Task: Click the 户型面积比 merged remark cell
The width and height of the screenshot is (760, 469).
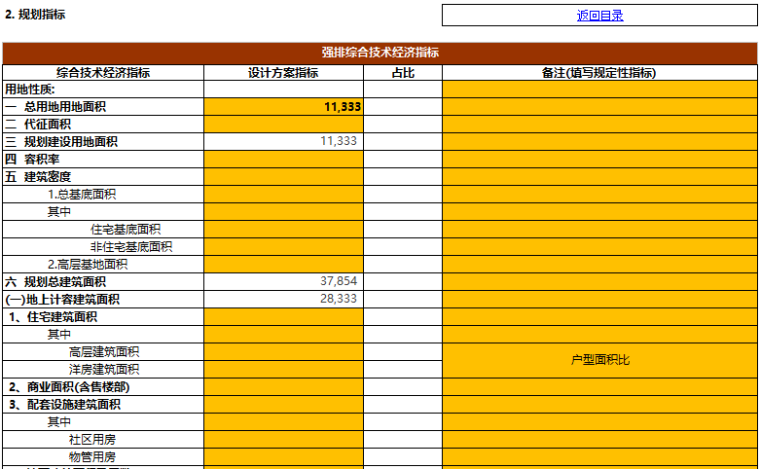Action: click(x=599, y=360)
